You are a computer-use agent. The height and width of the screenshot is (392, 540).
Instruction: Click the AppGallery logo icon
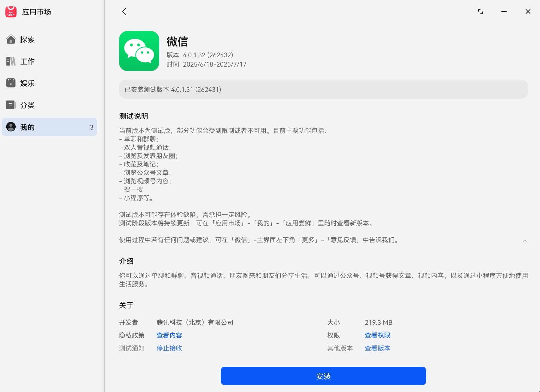click(11, 12)
